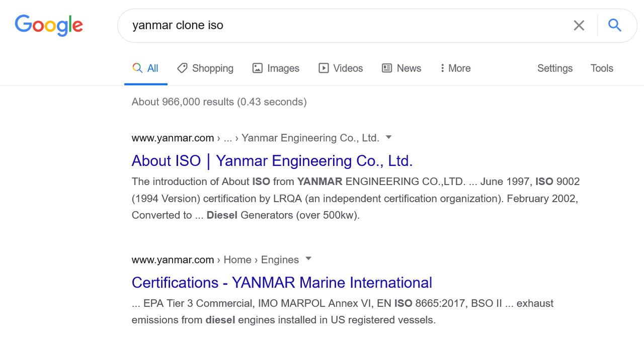Click the Videos play icon
The width and height of the screenshot is (644, 349).
click(324, 68)
